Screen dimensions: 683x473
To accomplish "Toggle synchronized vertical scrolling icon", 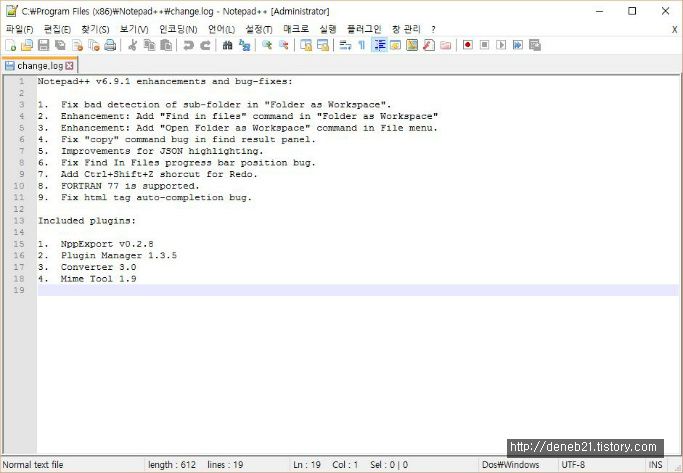I will [306, 45].
